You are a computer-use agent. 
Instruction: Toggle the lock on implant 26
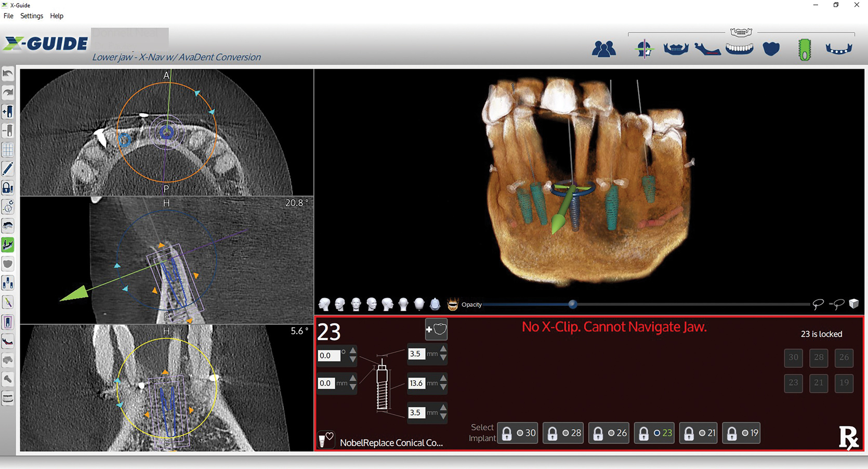pyautogui.click(x=598, y=433)
